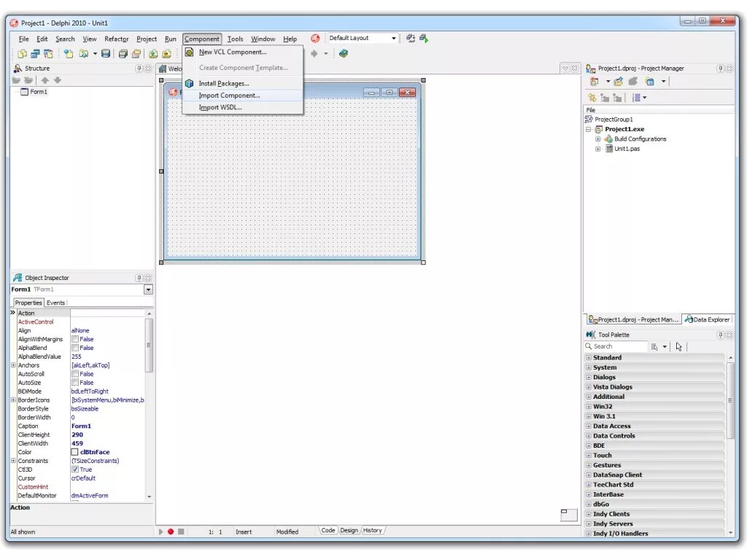Choose New VCL Component menu item
747x560 pixels.
pyautogui.click(x=242, y=52)
